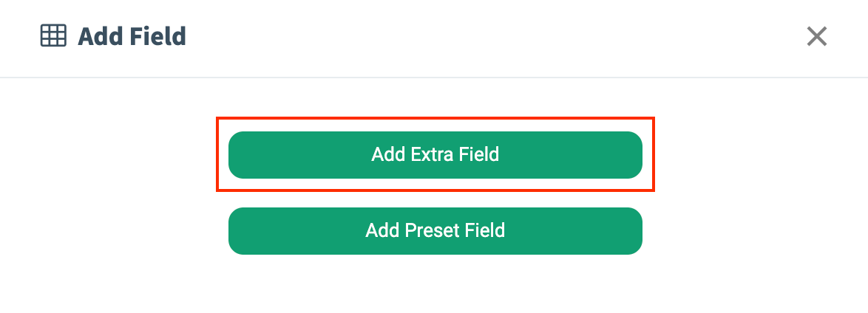Click the Add Field dialog title

point(132,36)
